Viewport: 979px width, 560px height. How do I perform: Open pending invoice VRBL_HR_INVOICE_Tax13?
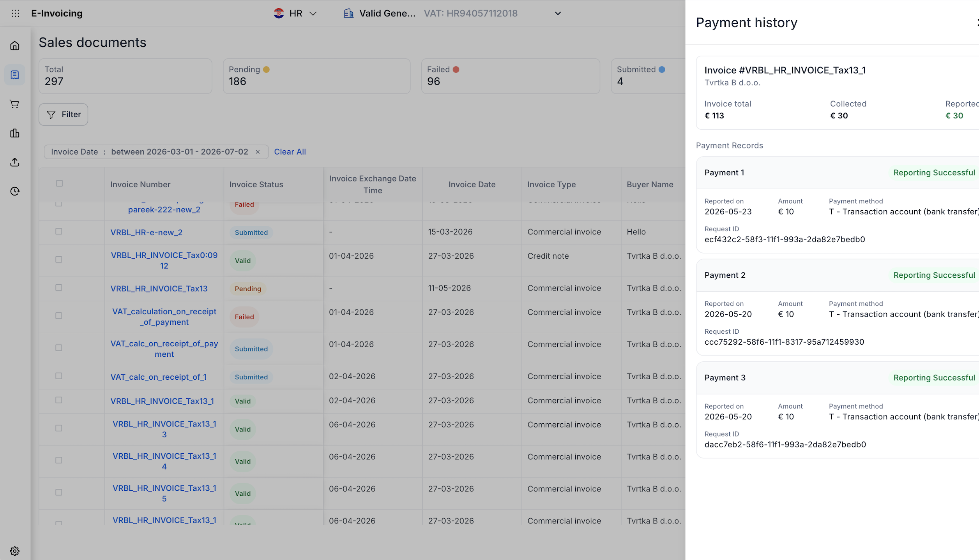159,289
